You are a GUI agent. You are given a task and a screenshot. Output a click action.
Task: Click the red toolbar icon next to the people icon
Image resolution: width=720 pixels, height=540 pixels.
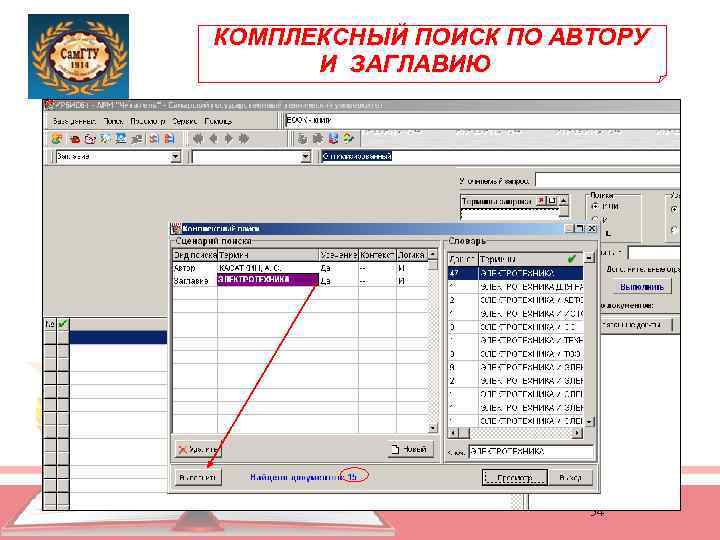tap(74, 138)
